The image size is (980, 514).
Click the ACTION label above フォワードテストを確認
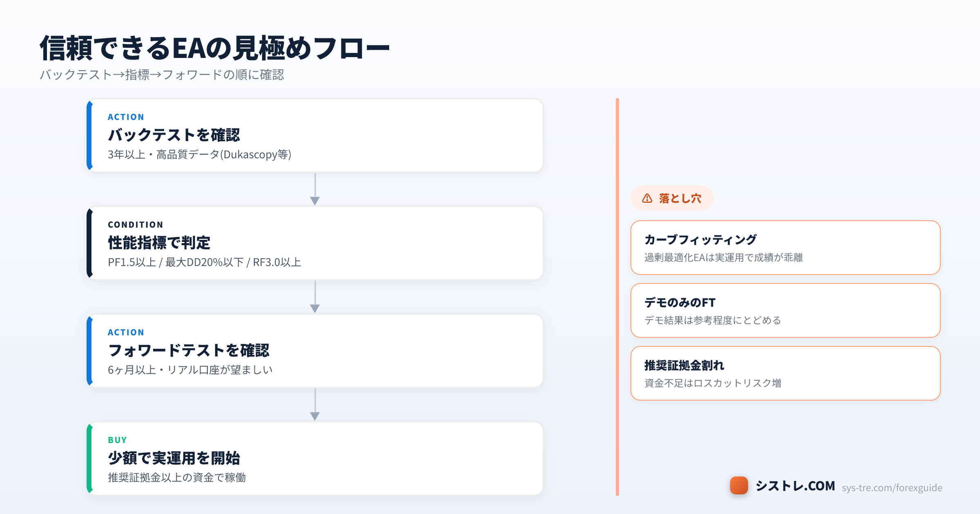coord(126,332)
